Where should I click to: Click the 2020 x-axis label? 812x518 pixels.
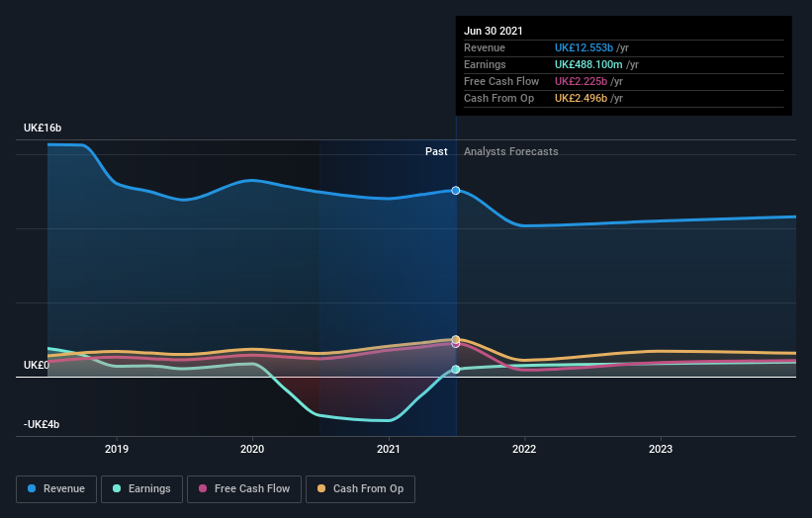[252, 449]
